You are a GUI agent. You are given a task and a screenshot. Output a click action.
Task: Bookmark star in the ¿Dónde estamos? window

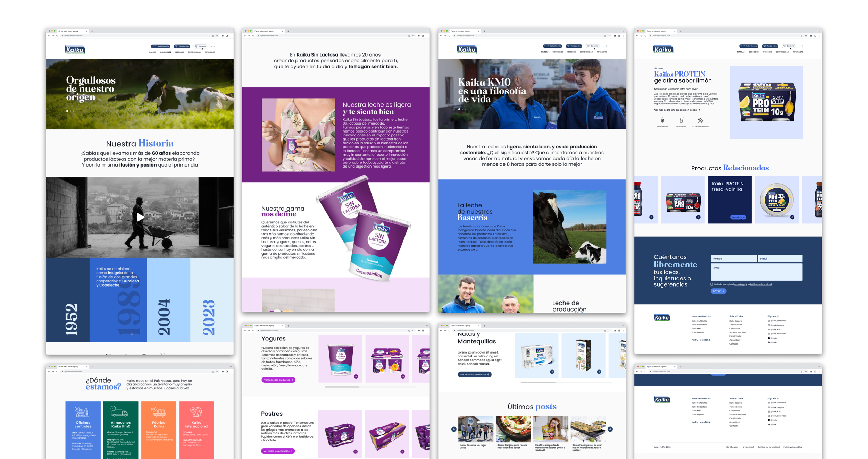point(217,372)
